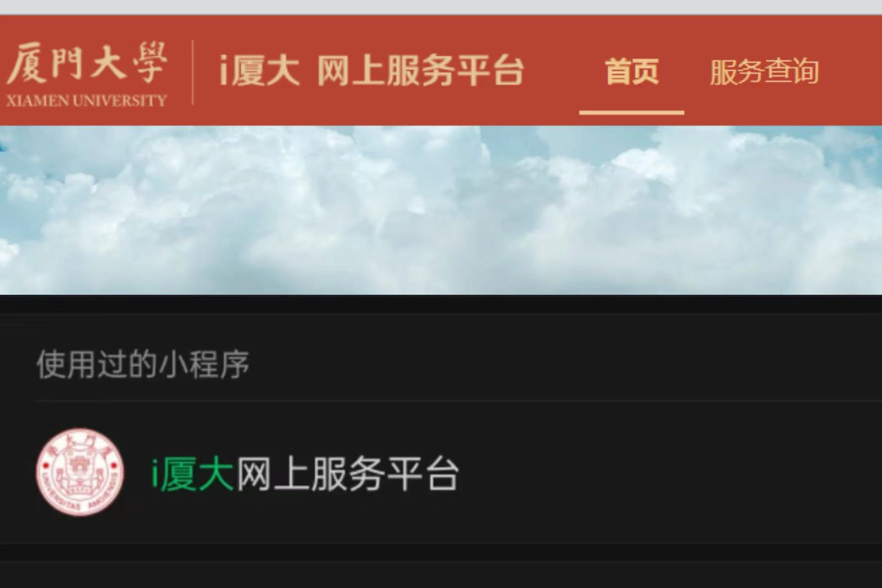The width and height of the screenshot is (882, 588).
Task: Click the underline indicator beneath 首页
Action: (632, 113)
